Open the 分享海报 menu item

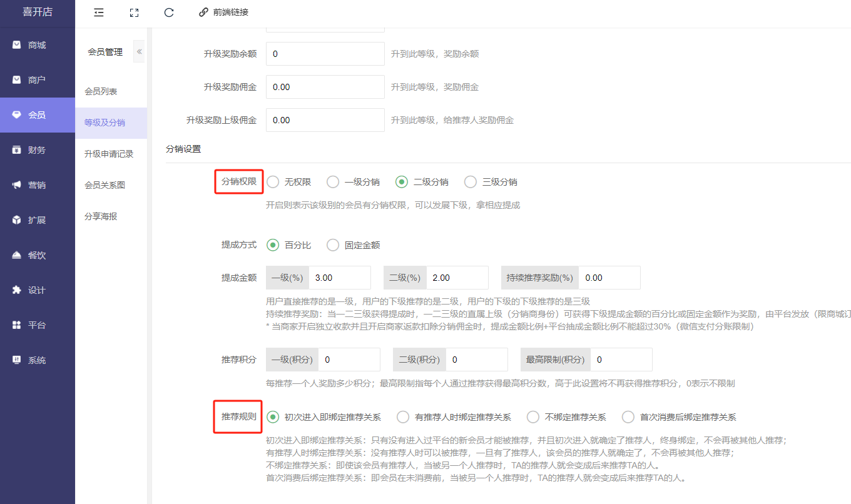tap(111, 216)
